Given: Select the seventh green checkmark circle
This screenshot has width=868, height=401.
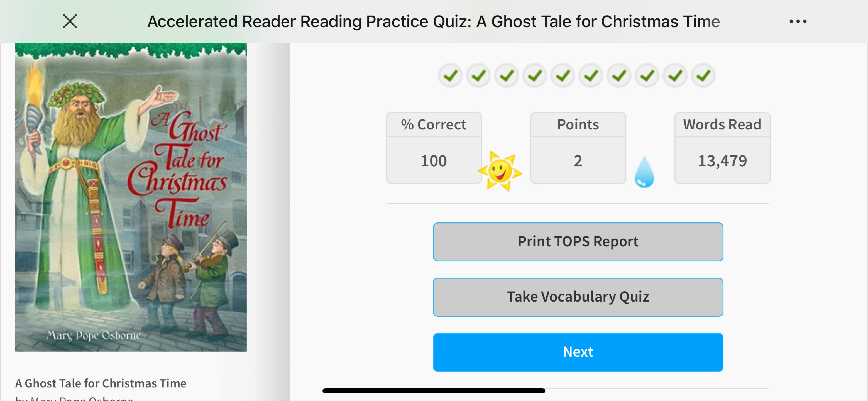Looking at the screenshot, I should [619, 75].
